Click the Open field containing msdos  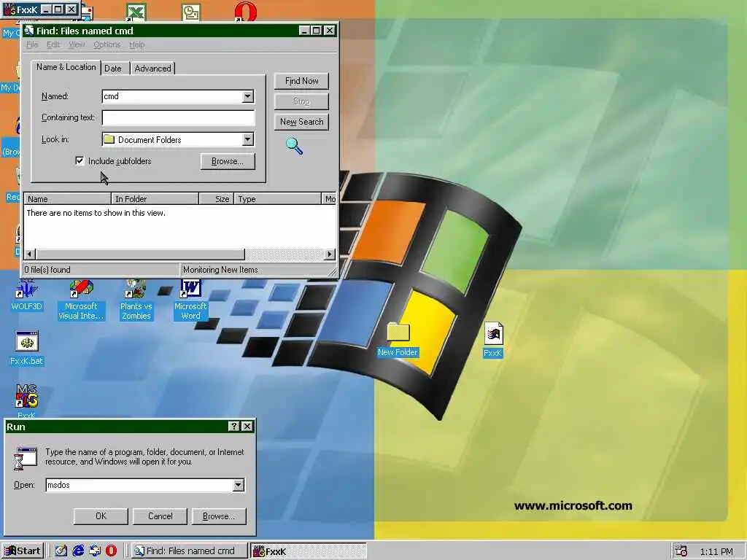pos(139,485)
